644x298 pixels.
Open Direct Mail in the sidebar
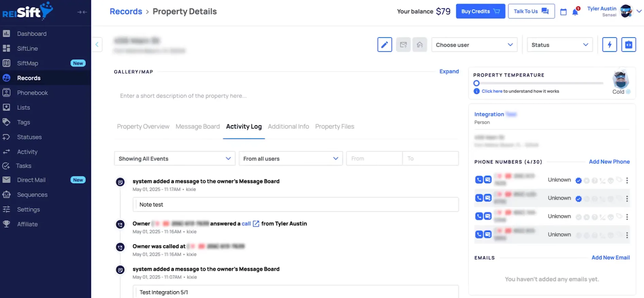[x=31, y=180]
